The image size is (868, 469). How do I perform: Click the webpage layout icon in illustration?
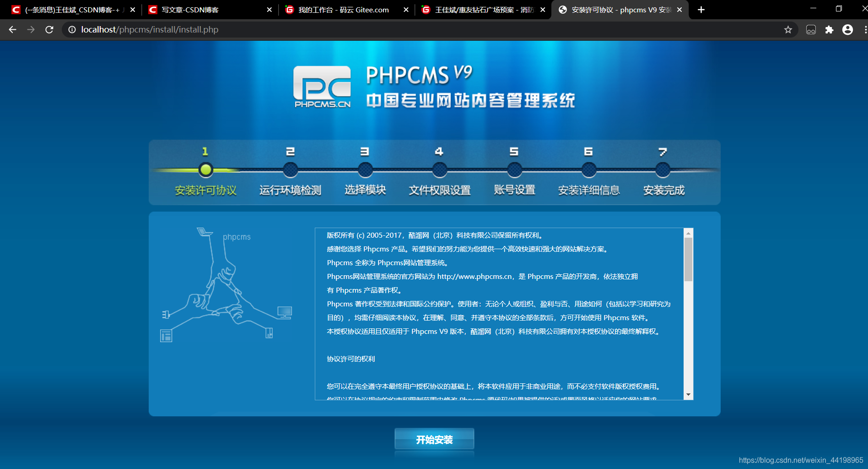pos(166,336)
